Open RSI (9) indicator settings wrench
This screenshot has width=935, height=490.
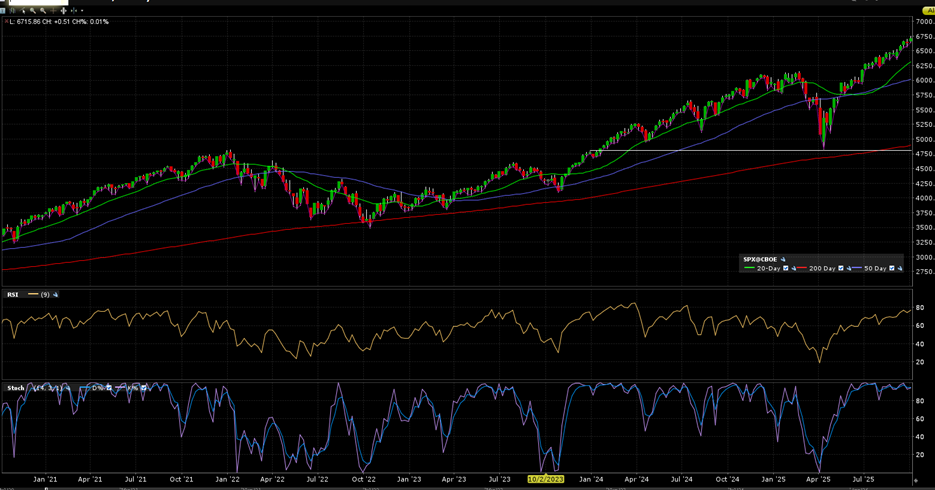[x=55, y=294]
